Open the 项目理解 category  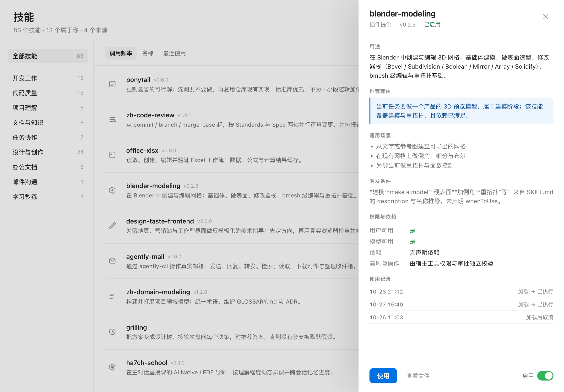(x=48, y=108)
